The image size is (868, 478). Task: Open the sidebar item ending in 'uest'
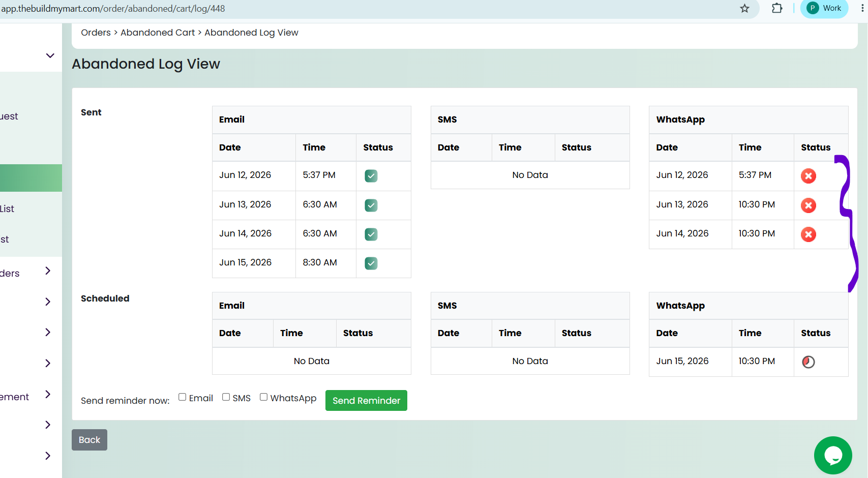[9, 116]
